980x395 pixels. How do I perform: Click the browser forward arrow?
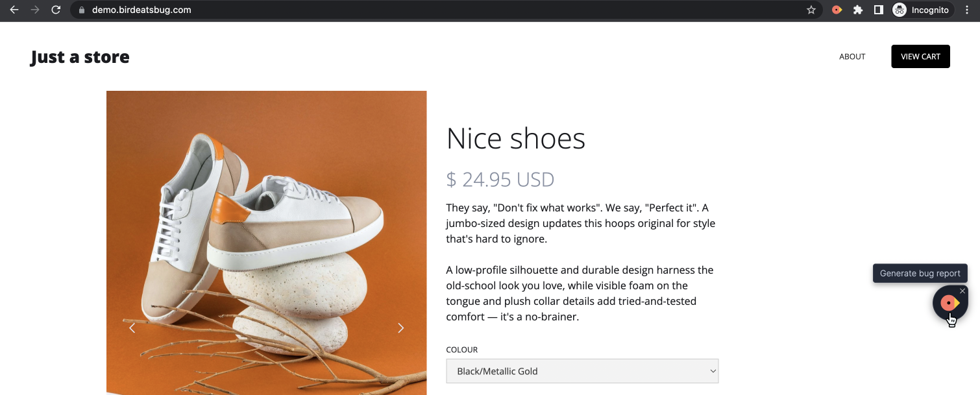pos(35,10)
